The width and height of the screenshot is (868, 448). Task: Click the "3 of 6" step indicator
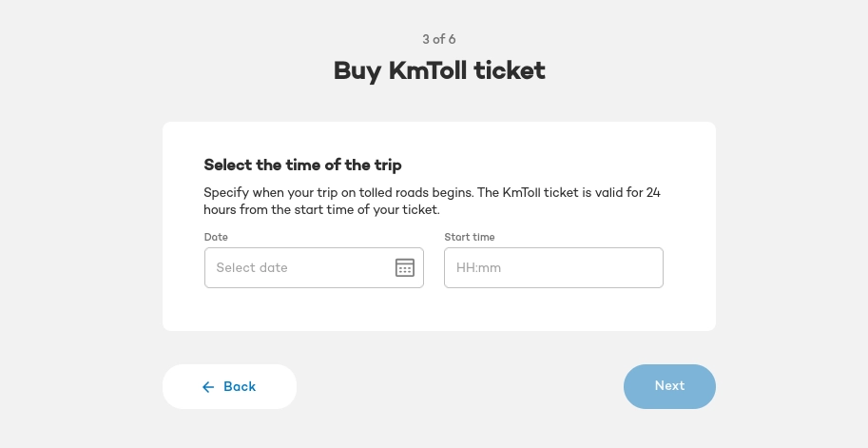[x=439, y=39]
